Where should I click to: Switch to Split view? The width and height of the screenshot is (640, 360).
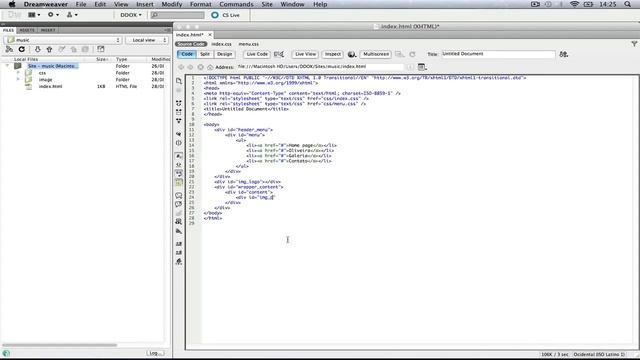click(x=205, y=54)
